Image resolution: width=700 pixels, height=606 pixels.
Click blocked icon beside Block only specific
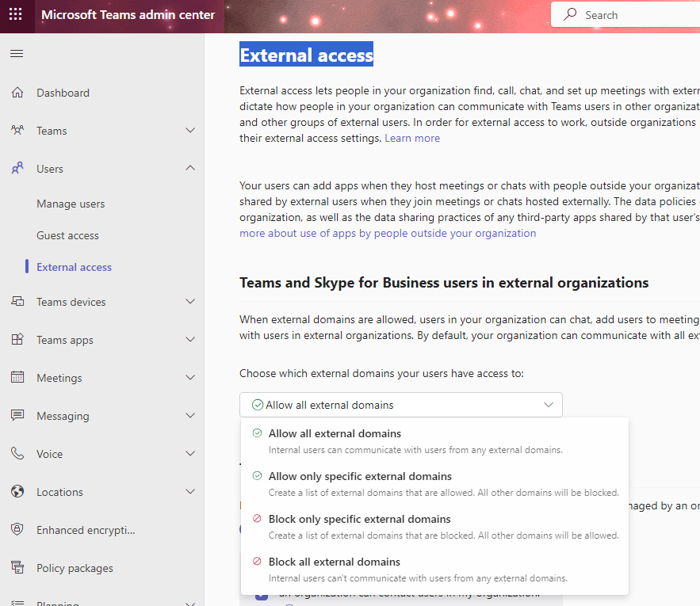257,519
